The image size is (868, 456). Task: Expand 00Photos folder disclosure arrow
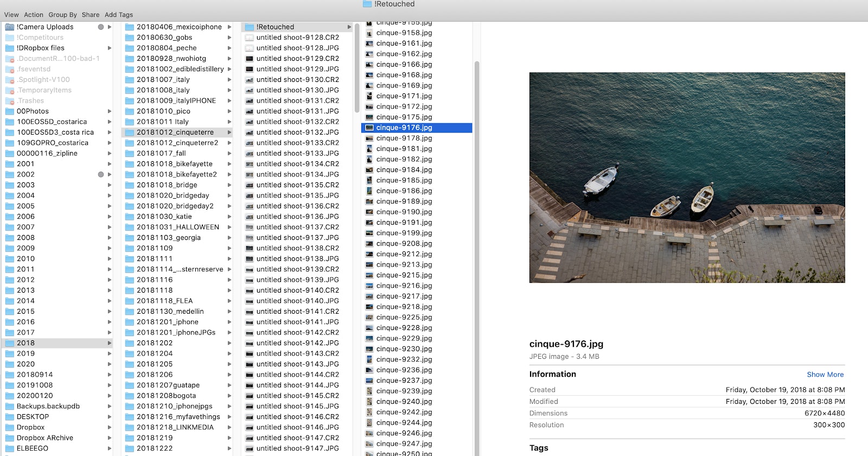tap(110, 111)
